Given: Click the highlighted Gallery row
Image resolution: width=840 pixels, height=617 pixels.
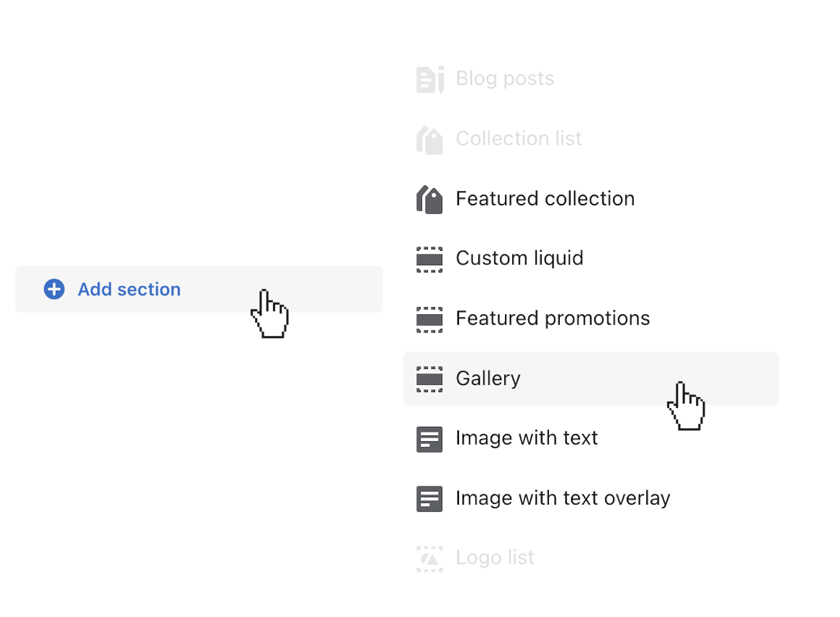Looking at the screenshot, I should pos(591,378).
